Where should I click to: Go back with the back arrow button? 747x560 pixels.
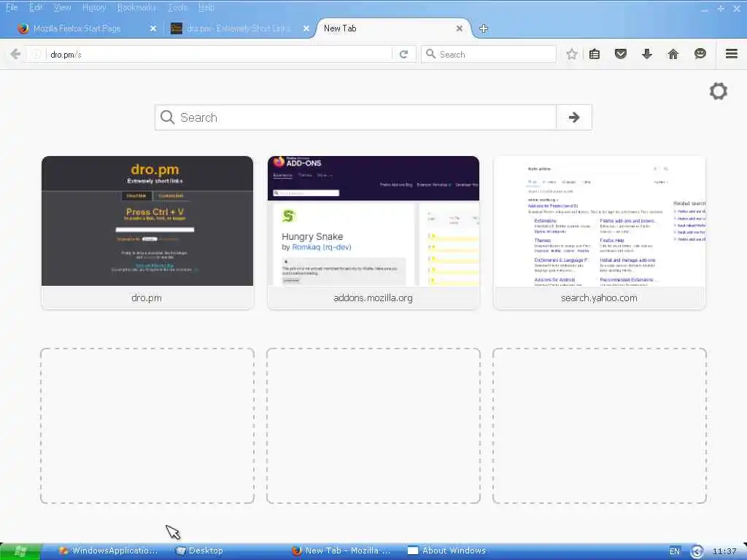15,54
